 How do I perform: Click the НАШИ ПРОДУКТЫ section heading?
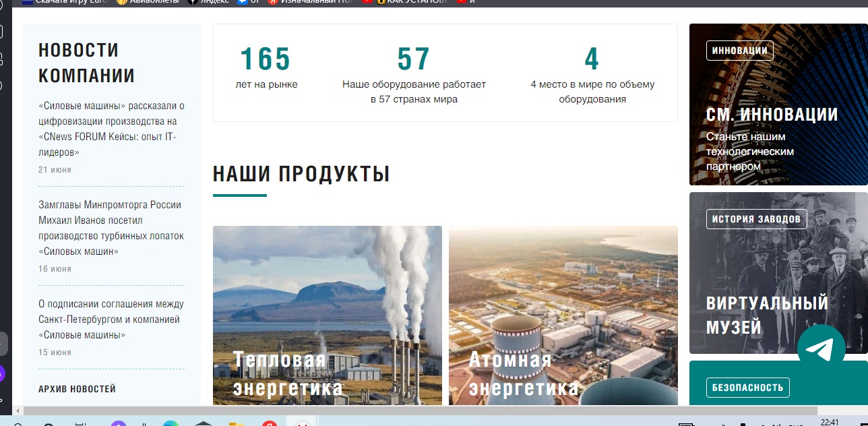point(301,174)
